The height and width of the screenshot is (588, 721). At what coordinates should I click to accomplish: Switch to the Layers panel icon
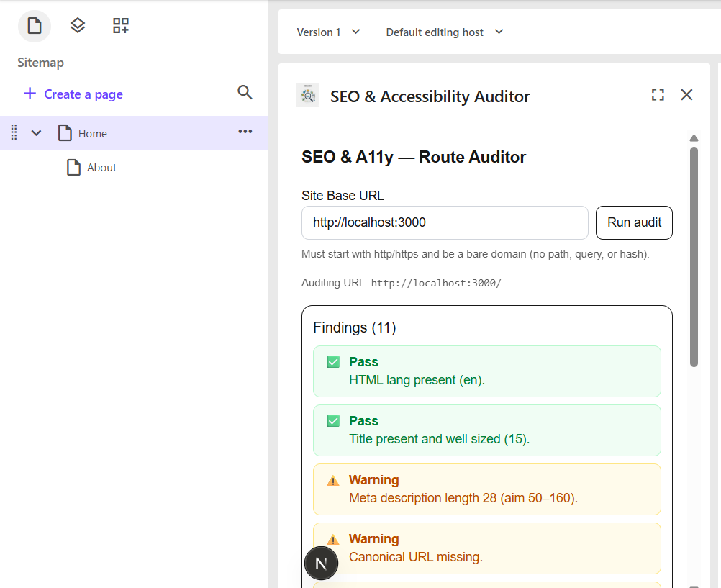point(78,25)
